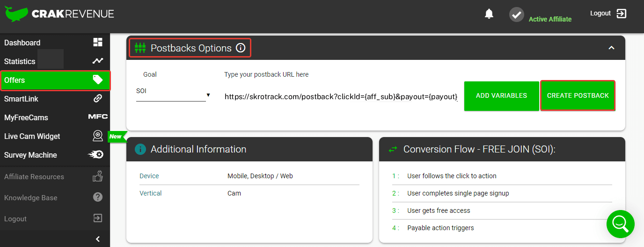Click the Device row label
Viewport: 644px width, 247px height.
point(149,176)
